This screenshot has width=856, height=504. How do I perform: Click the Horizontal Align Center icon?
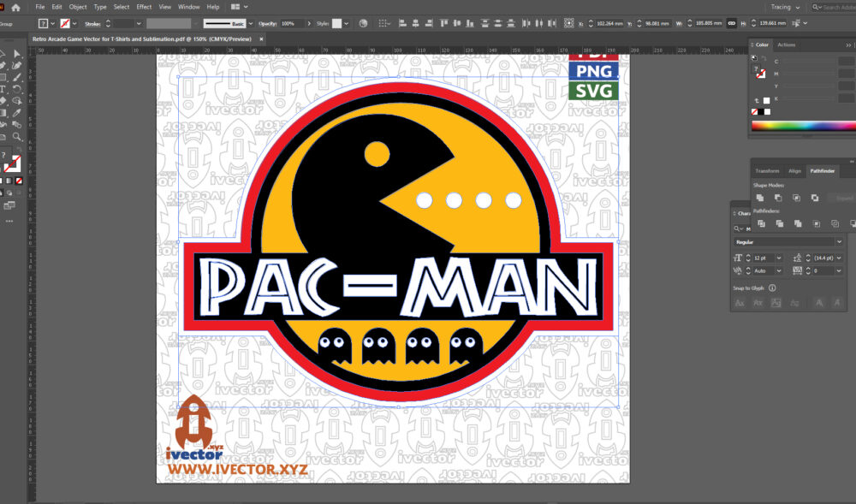coord(415,23)
